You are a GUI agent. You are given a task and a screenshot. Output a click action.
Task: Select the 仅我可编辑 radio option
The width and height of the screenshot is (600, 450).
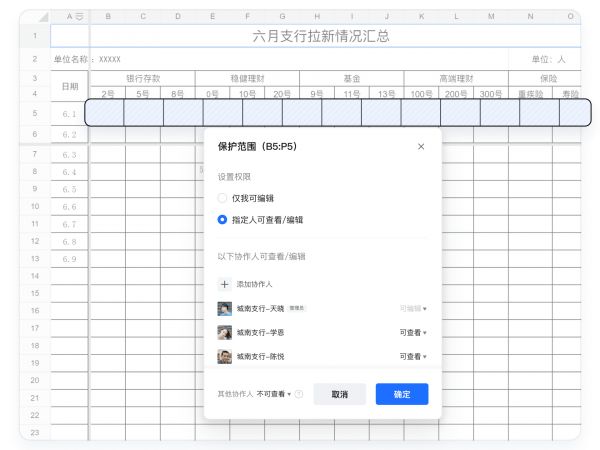(223, 198)
